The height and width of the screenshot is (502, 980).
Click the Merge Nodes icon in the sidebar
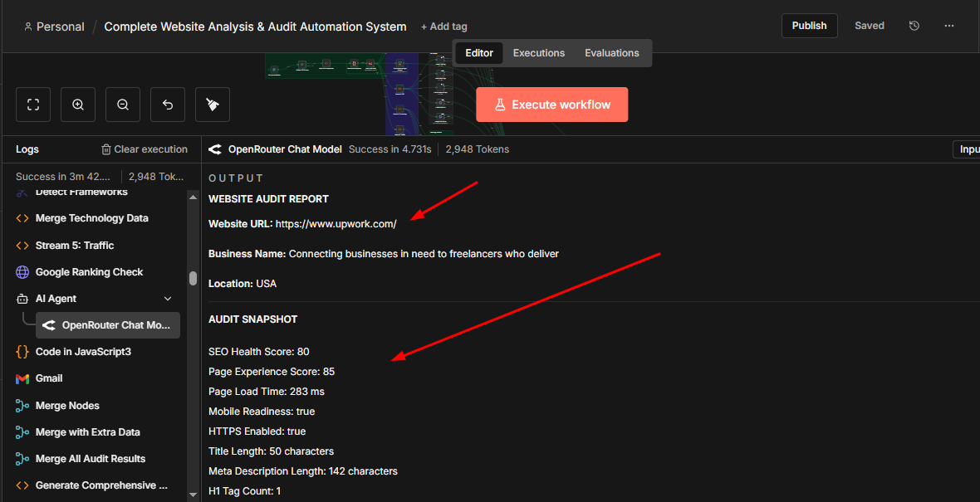[22, 405]
